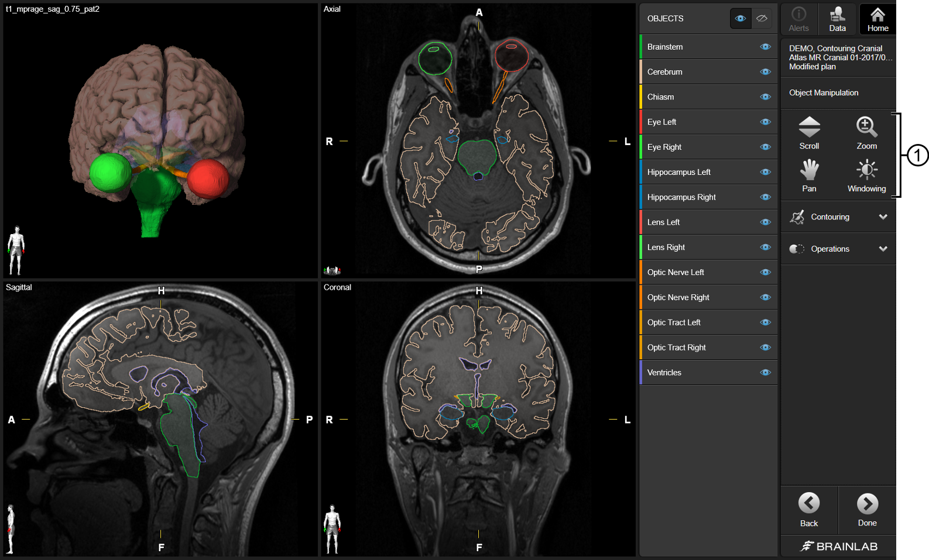Click purple color bar of Ventricles
This screenshot has width=929, height=560.
coord(641,373)
